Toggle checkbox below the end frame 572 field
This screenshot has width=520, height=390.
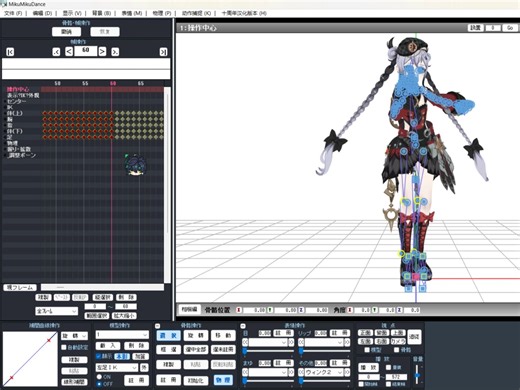[x=389, y=384]
